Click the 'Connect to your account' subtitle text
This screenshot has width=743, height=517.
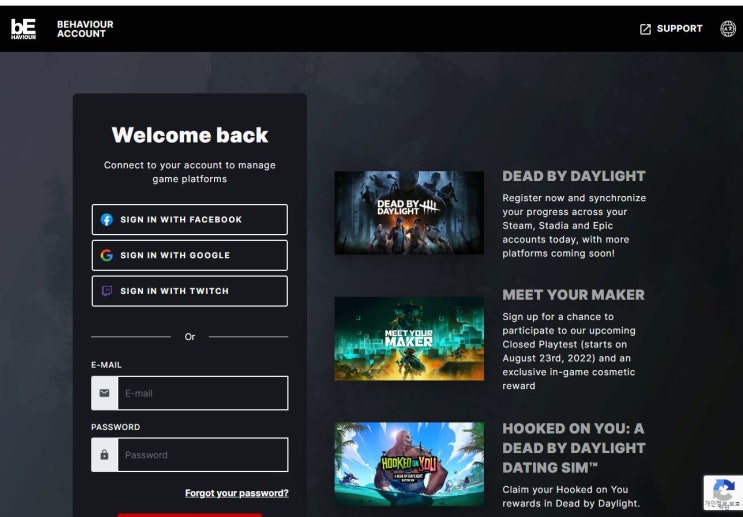(x=190, y=172)
